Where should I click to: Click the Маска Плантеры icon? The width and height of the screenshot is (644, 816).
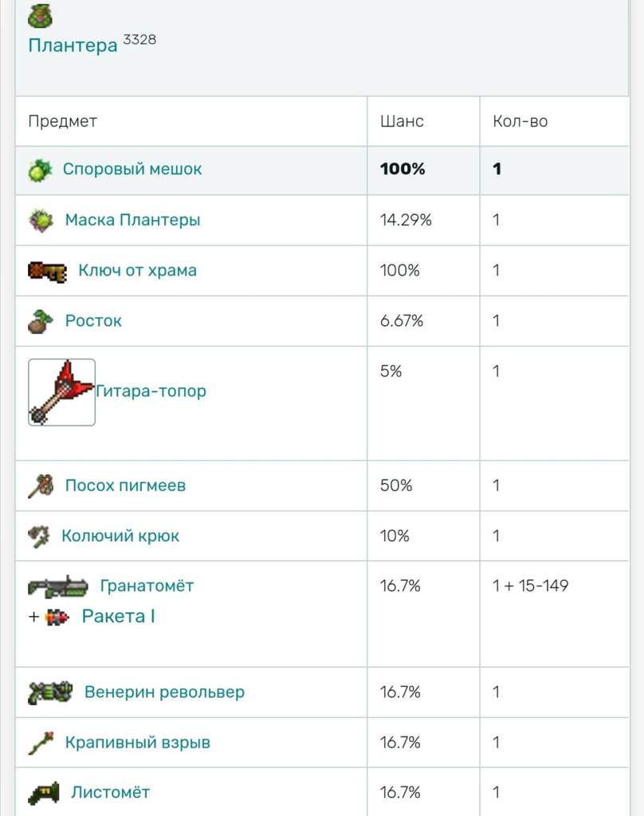41,220
